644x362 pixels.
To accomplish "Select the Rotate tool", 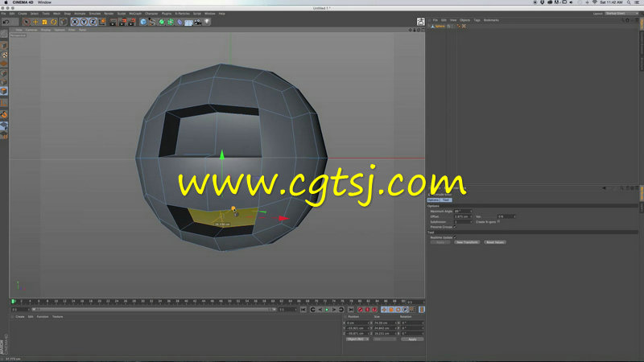I will (53, 22).
